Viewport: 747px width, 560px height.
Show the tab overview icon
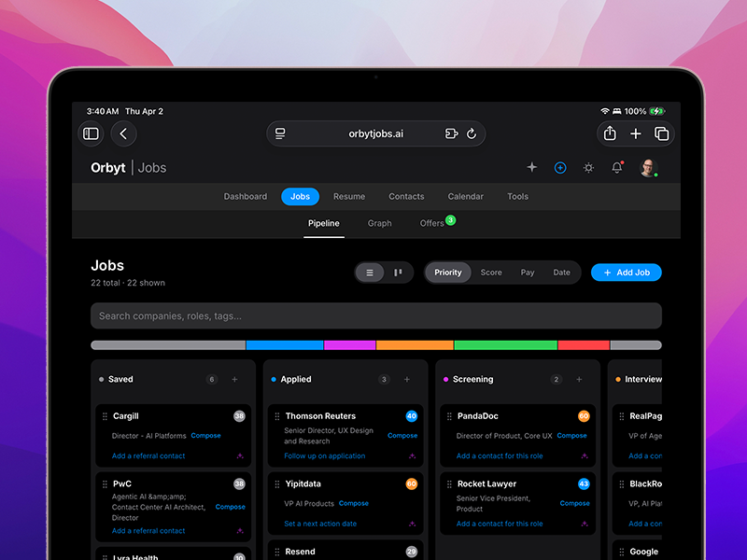click(x=661, y=133)
